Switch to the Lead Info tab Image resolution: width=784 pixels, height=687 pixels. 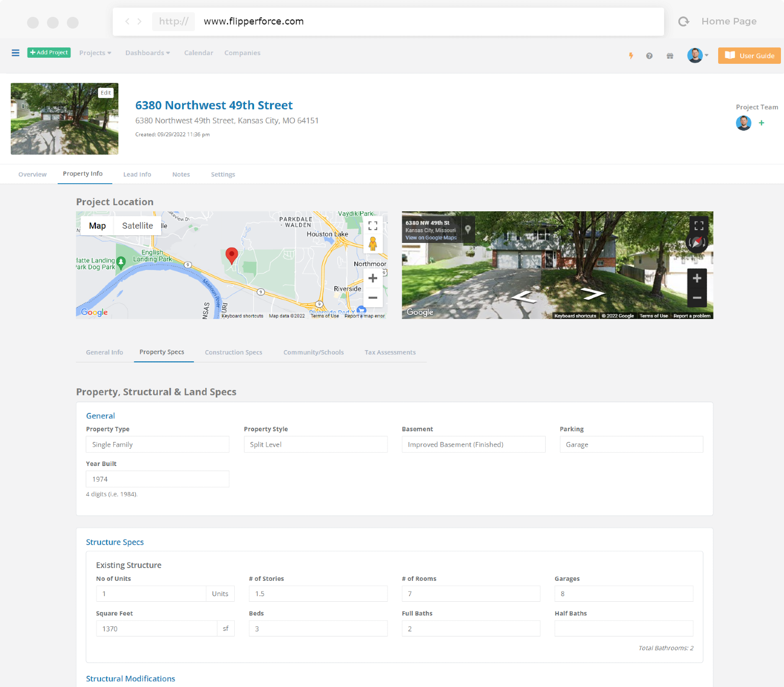pyautogui.click(x=137, y=174)
